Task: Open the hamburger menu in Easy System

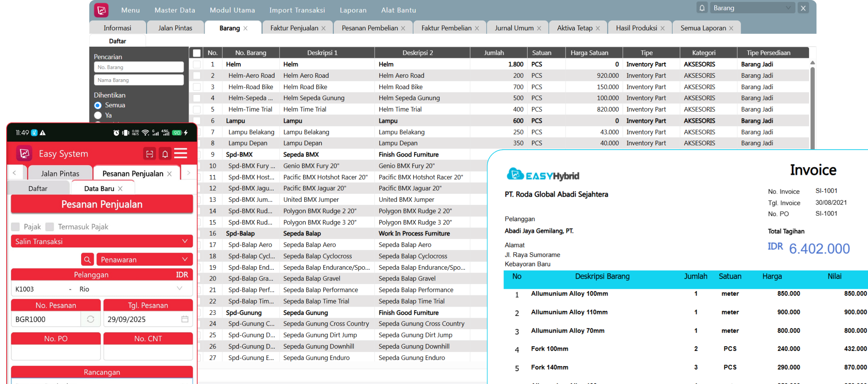Action: 181,154
